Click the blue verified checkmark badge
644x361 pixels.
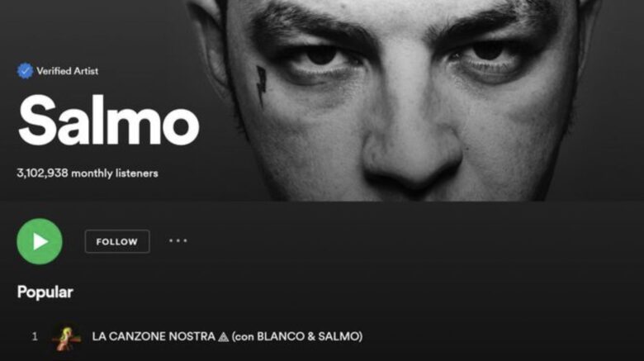[x=25, y=71]
